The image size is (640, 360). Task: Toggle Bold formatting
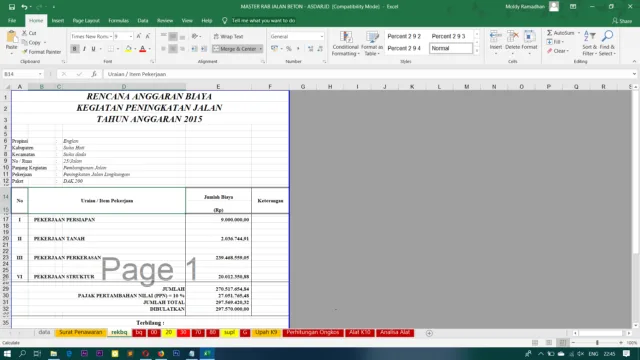click(x=74, y=49)
